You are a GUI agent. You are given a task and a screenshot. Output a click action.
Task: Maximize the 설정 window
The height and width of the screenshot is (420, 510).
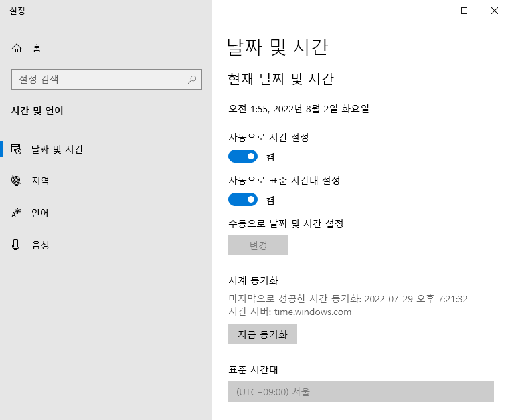coord(464,11)
